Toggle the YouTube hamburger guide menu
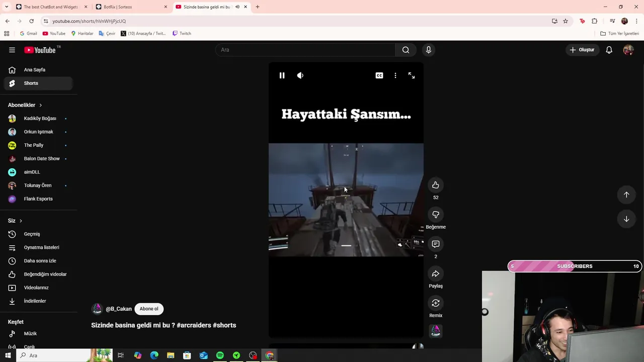644x362 pixels. coord(12,50)
